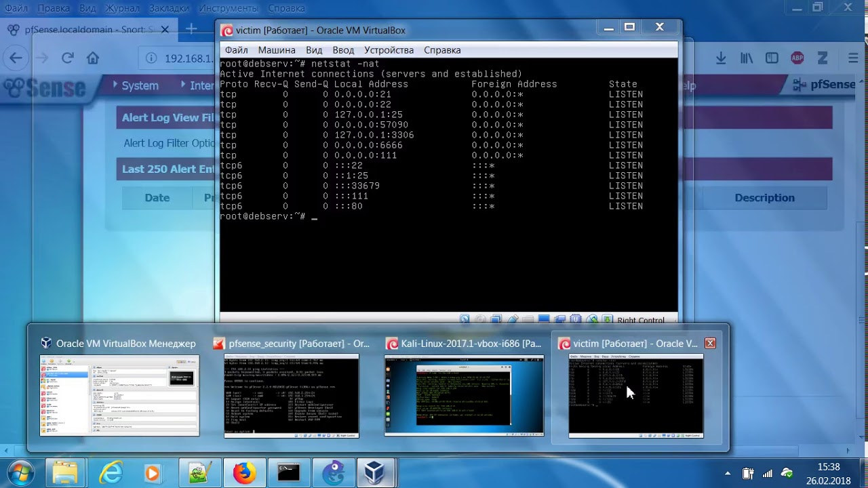Close victim VM from taskbar preview
This screenshot has height=488, width=868.
(x=710, y=344)
